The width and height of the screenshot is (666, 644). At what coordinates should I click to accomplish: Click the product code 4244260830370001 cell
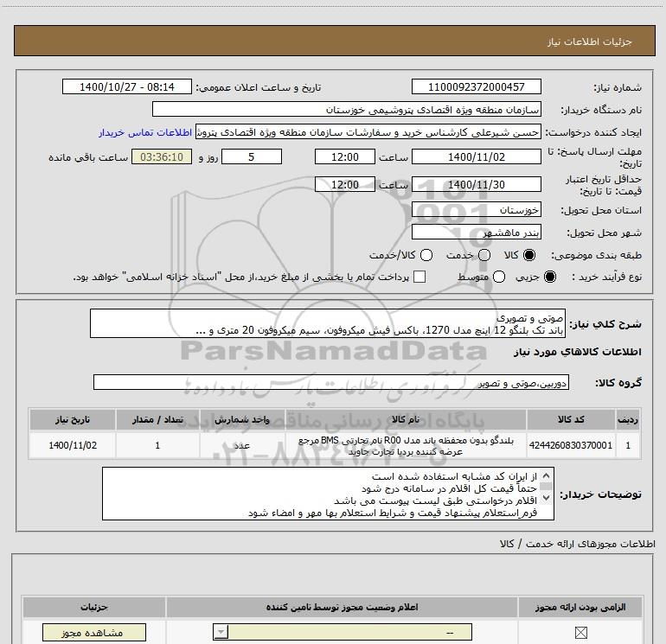coord(571,445)
